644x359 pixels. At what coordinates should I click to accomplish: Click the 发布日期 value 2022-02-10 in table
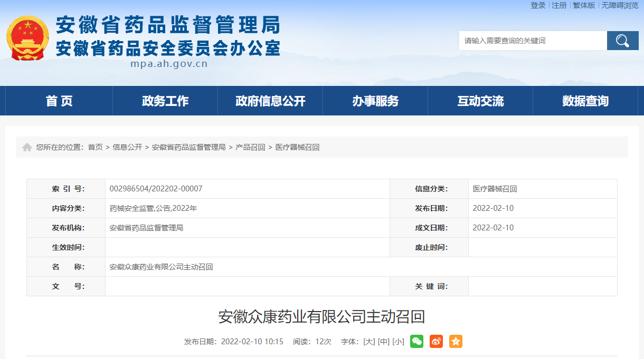coord(493,208)
